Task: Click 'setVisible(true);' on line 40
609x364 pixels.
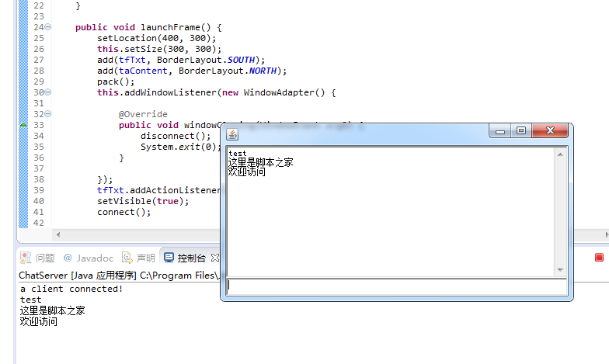Action: 143,201
